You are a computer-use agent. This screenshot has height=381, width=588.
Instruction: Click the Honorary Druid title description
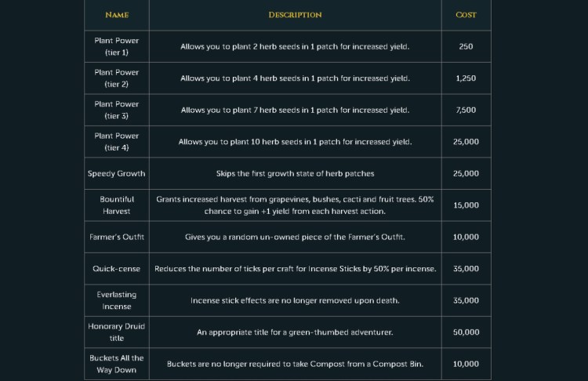[x=295, y=332]
